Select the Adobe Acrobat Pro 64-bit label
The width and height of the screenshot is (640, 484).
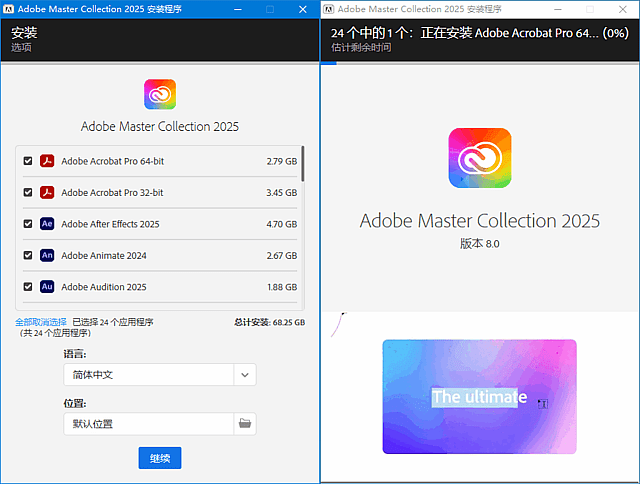click(113, 161)
